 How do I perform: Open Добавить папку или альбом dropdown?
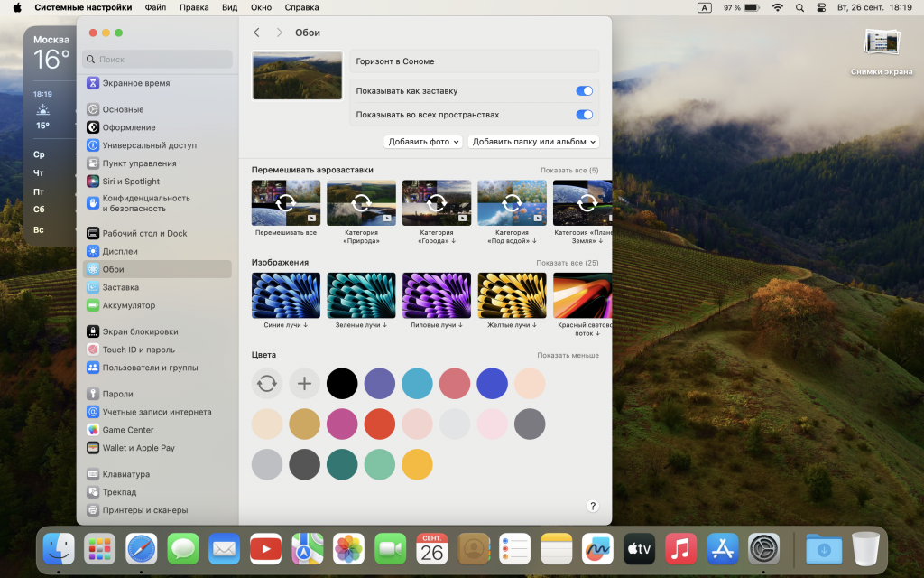[x=533, y=142]
